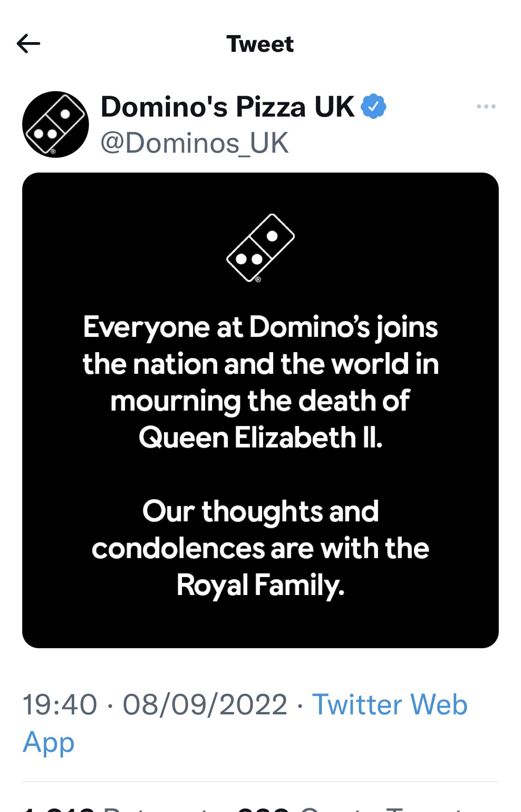The width and height of the screenshot is (521, 812).
Task: Click the "mourning the death of" text line
Action: point(260,401)
